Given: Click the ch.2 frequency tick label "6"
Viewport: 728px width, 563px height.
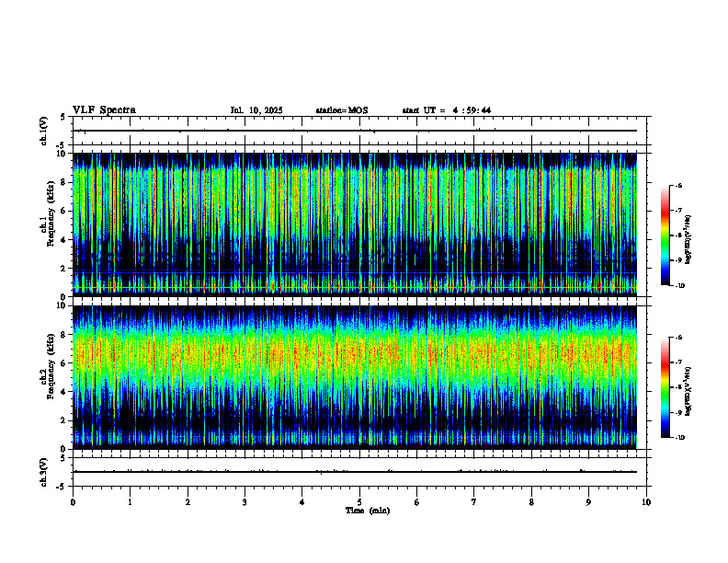Looking at the screenshot, I should 64,363.
